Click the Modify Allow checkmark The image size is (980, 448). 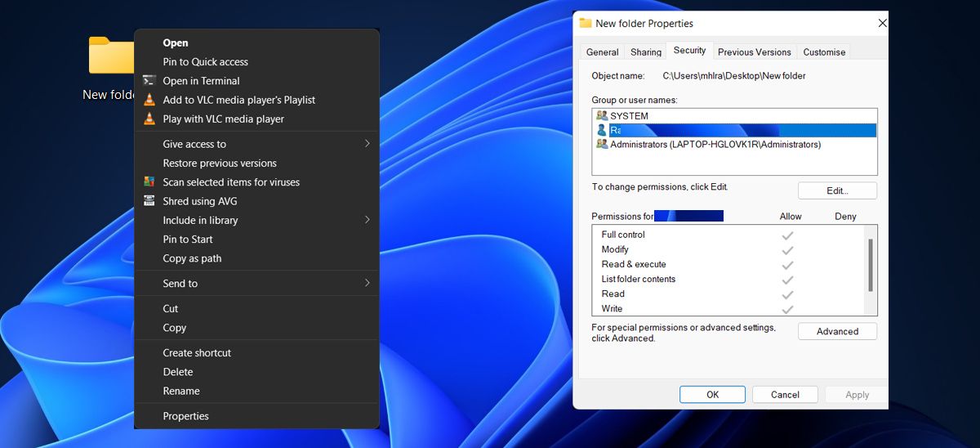787,250
